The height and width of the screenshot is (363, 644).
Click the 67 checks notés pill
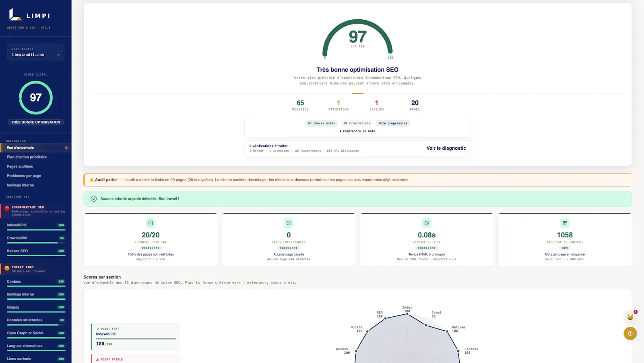(321, 123)
